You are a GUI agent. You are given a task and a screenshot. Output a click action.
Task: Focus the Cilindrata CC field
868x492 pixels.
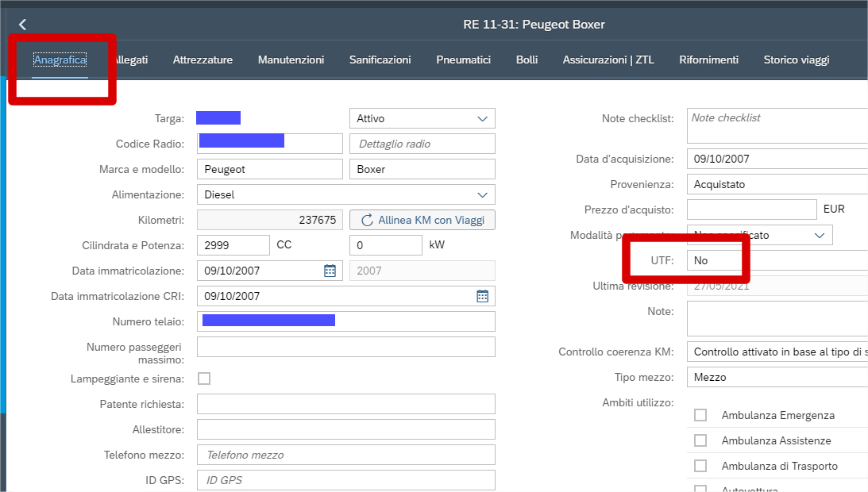point(233,245)
